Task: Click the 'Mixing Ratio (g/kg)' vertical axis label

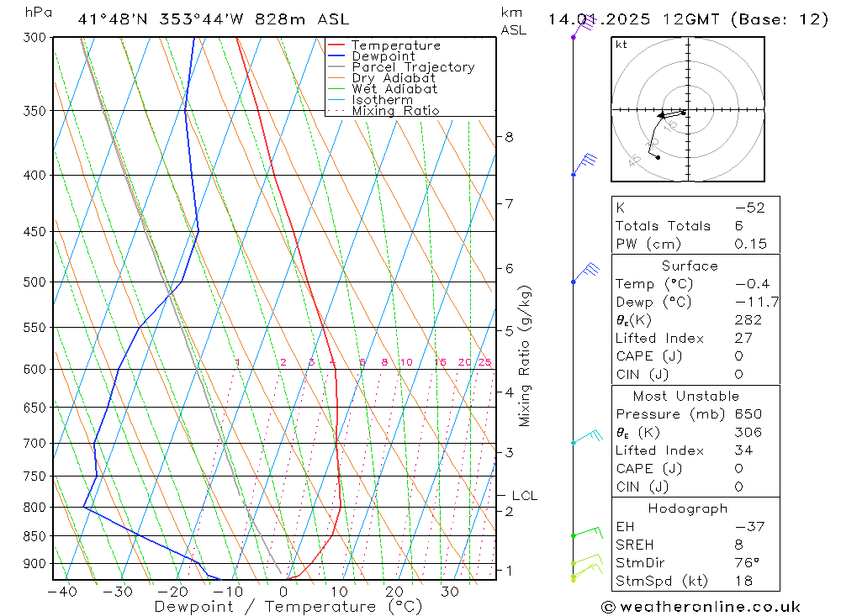Action: (x=525, y=356)
